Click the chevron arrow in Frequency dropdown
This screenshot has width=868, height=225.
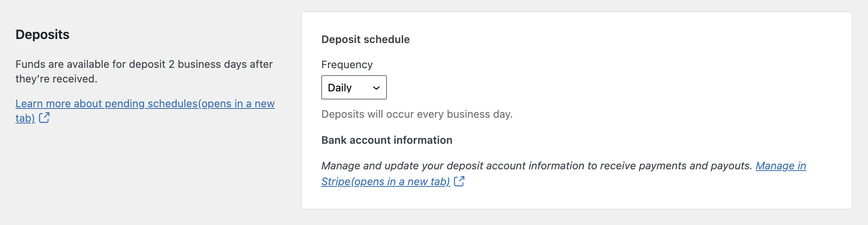click(376, 88)
